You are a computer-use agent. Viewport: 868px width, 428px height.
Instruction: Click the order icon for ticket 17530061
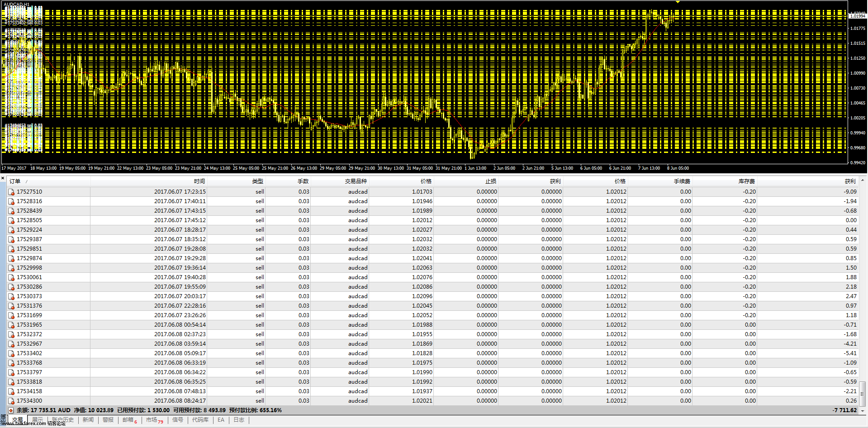11,277
